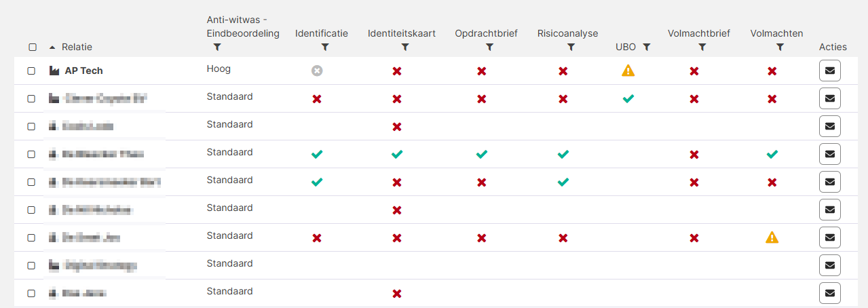The height and width of the screenshot is (308, 868).
Task: Click the Acties column header
Action: (833, 47)
